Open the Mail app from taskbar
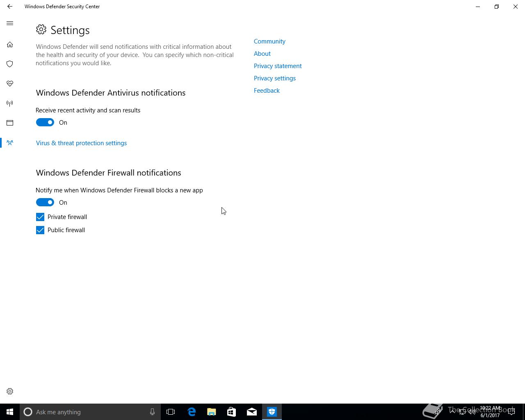Viewport: 525px width, 420px height. 252,412
